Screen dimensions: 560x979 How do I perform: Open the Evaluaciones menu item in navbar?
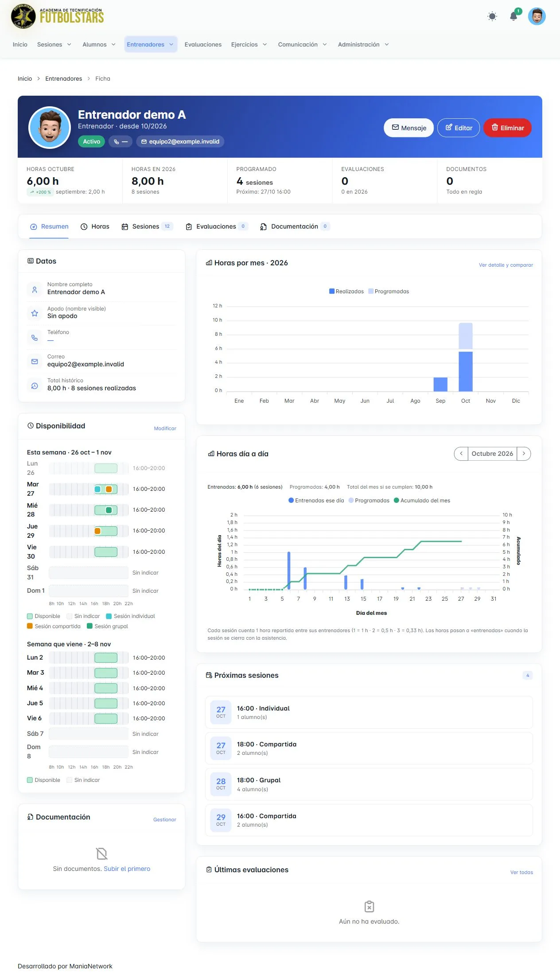203,45
